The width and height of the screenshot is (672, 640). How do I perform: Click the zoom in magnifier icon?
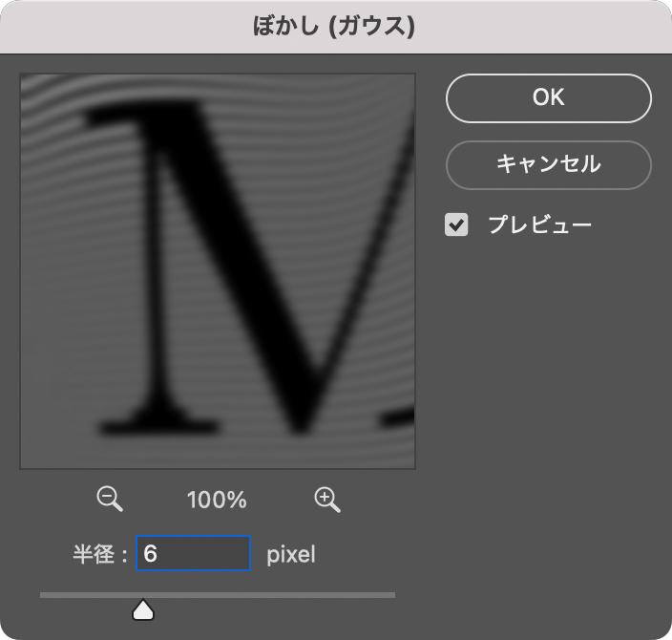(x=327, y=499)
